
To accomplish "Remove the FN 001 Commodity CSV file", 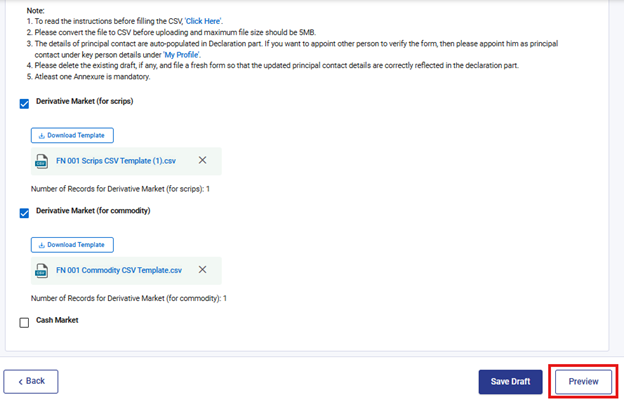I will [x=202, y=270].
